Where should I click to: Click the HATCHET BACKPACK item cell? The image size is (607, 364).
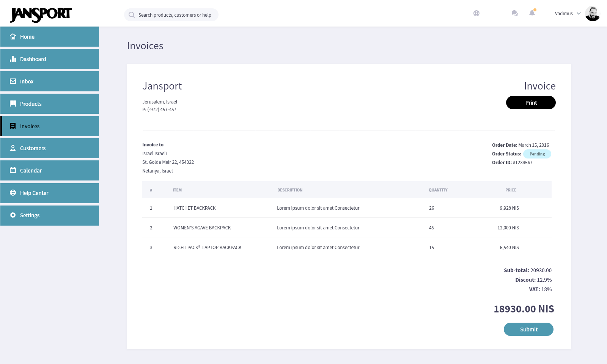coord(195,208)
